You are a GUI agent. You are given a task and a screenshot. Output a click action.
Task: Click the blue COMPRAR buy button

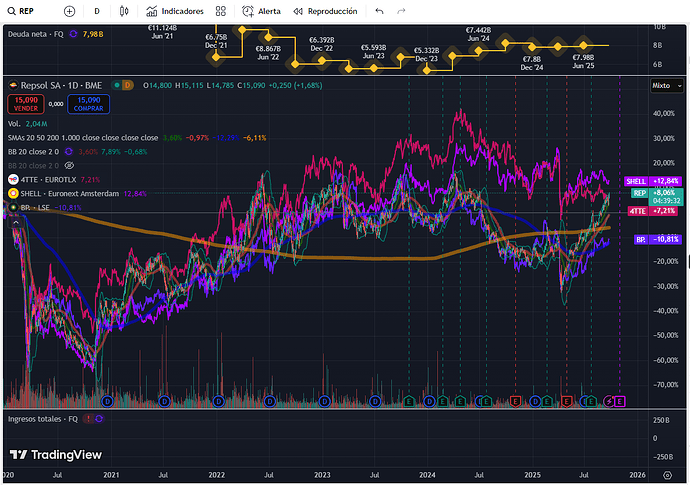(89, 102)
